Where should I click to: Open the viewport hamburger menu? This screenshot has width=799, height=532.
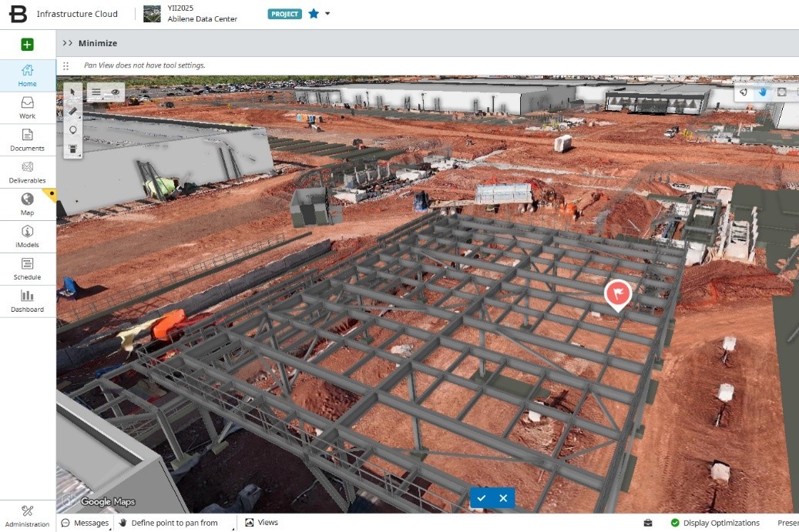coord(96,92)
